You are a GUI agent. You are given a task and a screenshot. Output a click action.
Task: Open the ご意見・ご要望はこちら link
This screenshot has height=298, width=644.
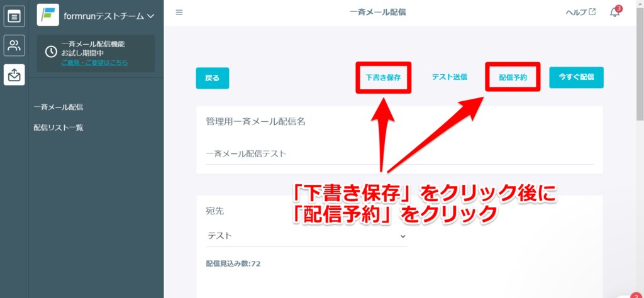point(94,62)
